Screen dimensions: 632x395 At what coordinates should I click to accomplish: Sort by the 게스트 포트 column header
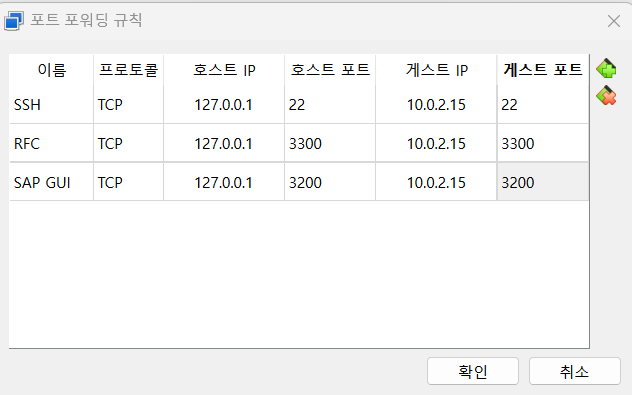pyautogui.click(x=543, y=70)
